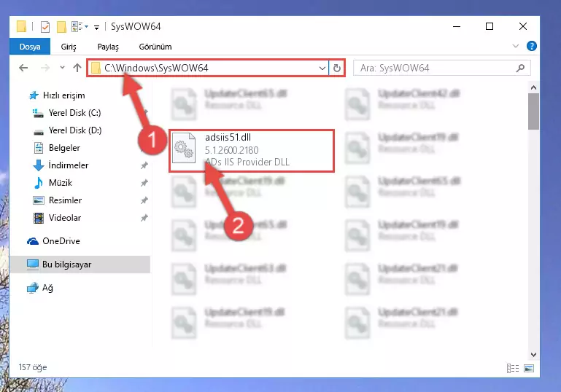Click the scroll down arrow of file list
Viewport: 561px width, 392px height.
(x=533, y=355)
